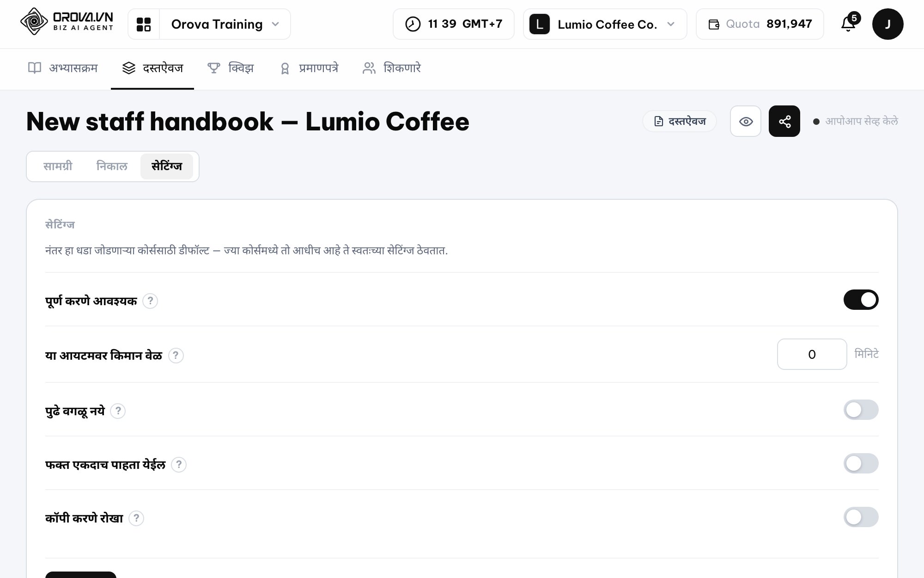The image size is (924, 578).
Task: Open notifications bell with 5 badge
Action: coord(849,23)
